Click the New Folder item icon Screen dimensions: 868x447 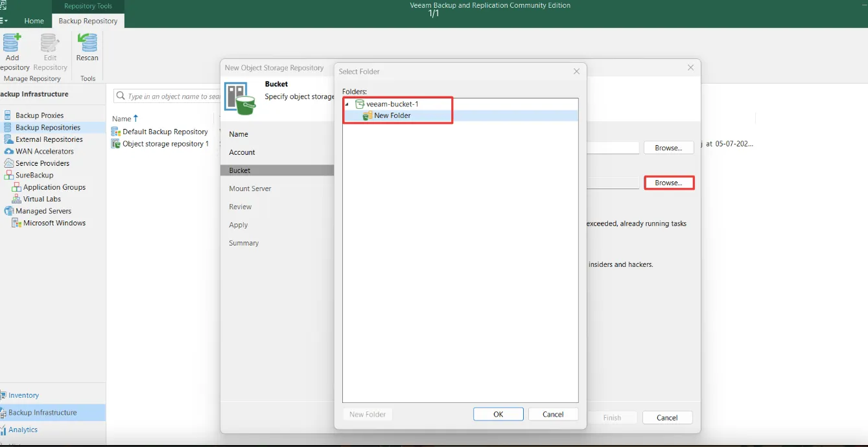[368, 115]
